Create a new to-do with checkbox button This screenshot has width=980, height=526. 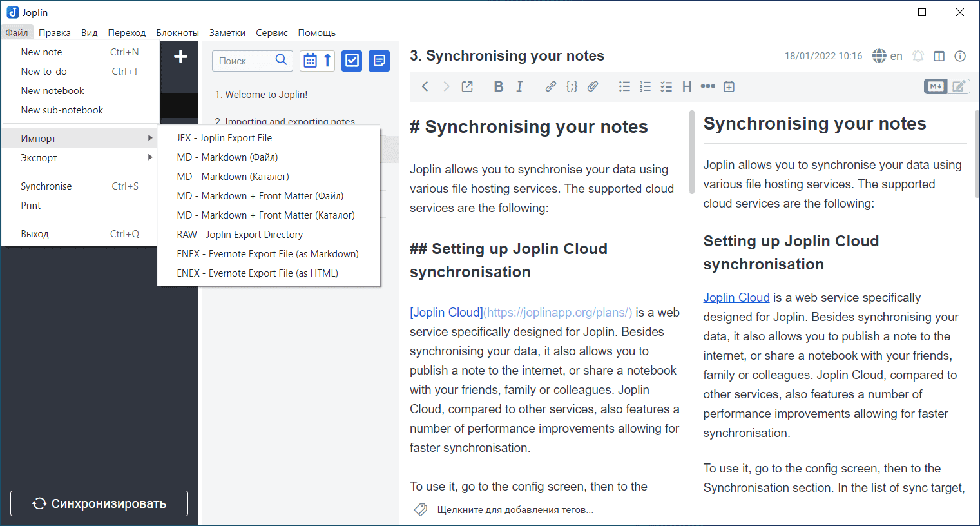[x=352, y=61]
